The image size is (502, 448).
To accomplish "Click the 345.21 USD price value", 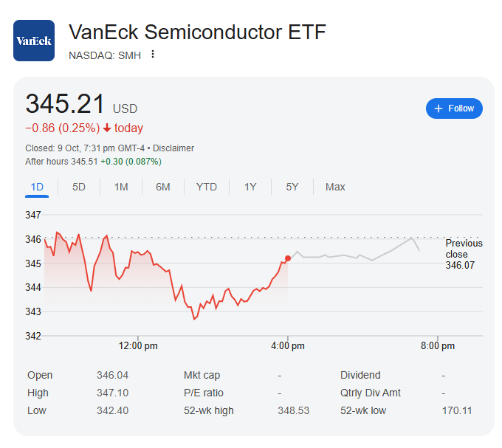I will pyautogui.click(x=66, y=105).
